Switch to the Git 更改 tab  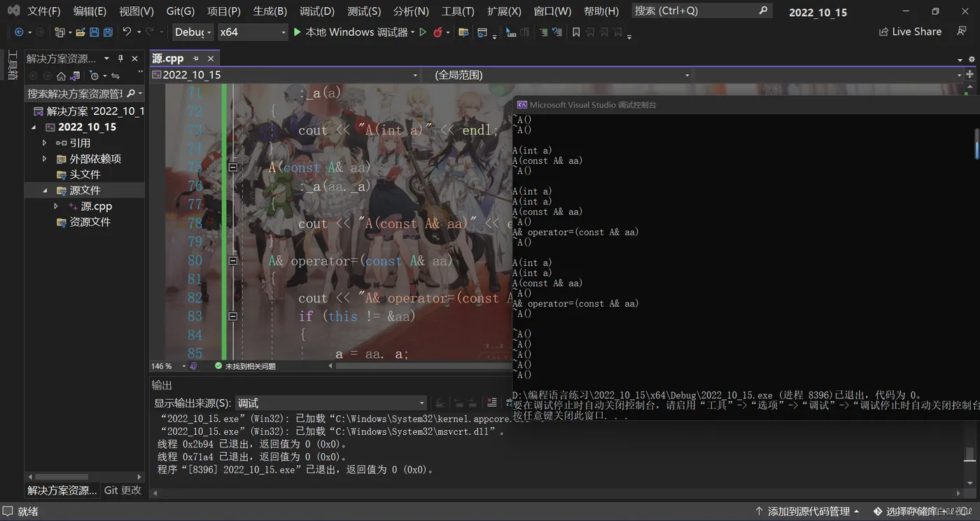122,490
